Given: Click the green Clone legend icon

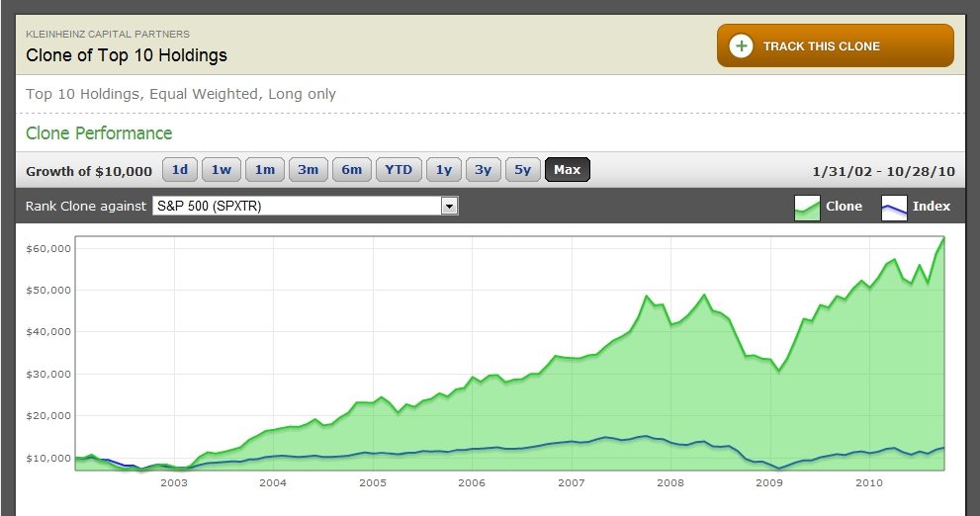Looking at the screenshot, I should click(x=807, y=208).
